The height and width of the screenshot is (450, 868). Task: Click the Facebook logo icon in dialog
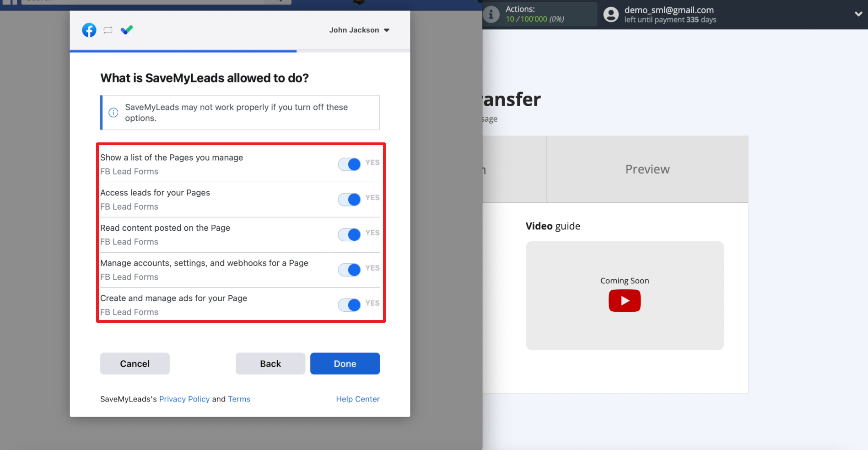[89, 30]
